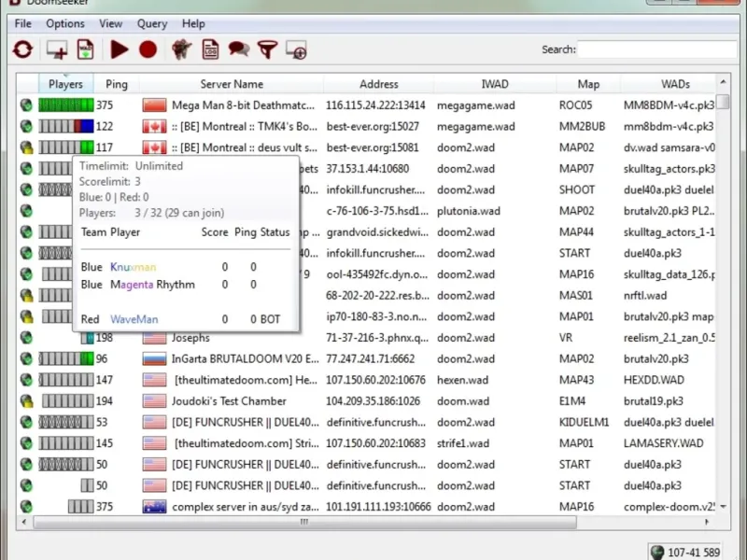Click the vertical scrollbar down arrow

(x=723, y=507)
